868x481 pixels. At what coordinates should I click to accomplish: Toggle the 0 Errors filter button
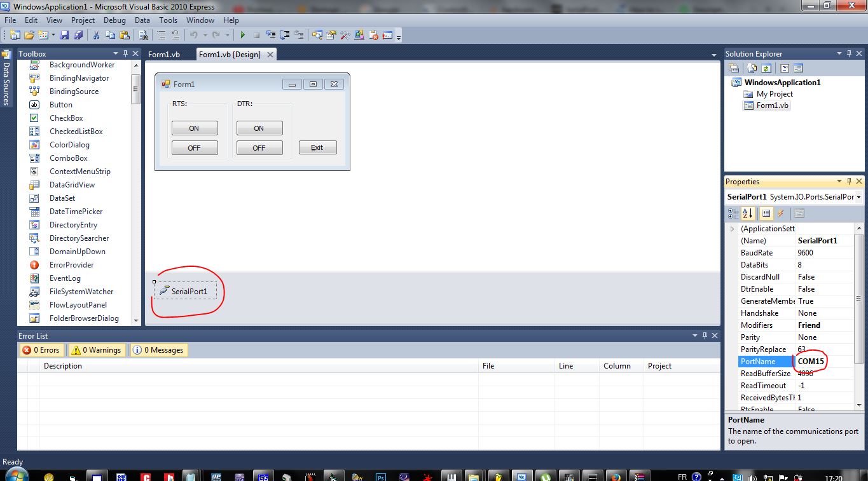click(41, 350)
